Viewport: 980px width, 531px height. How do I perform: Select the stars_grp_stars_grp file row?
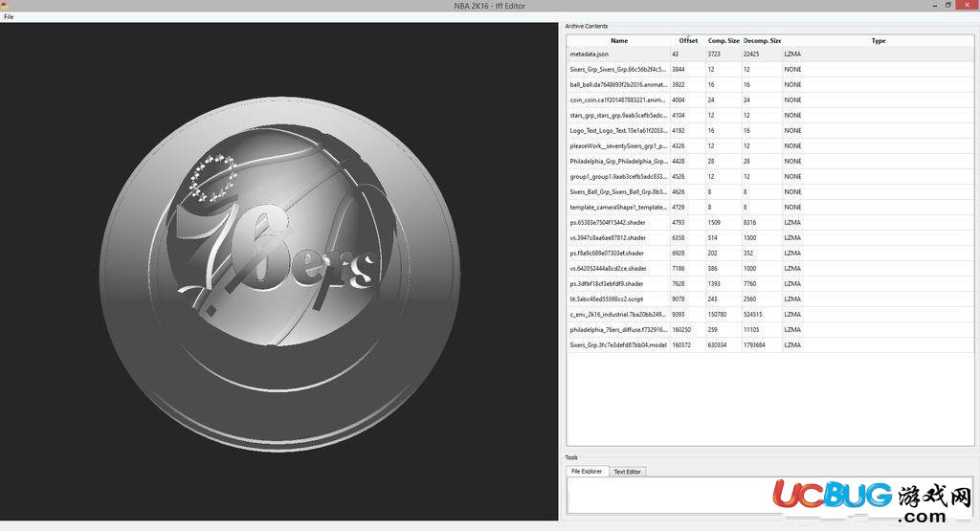coord(770,116)
